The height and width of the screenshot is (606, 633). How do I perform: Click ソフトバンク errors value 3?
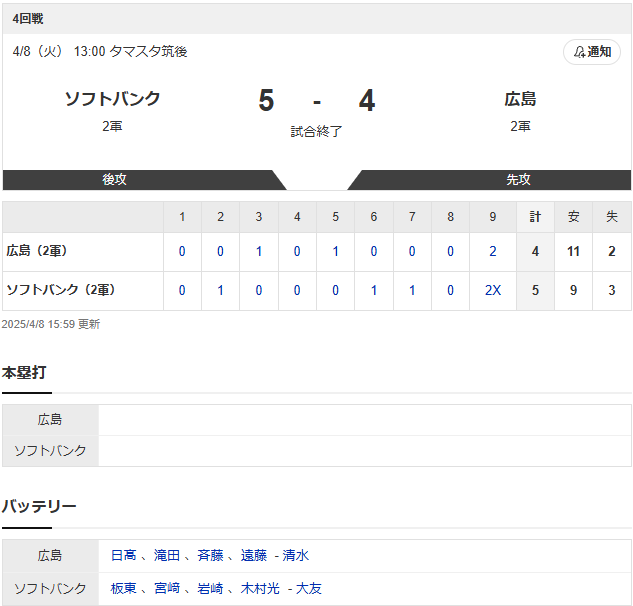(x=612, y=290)
